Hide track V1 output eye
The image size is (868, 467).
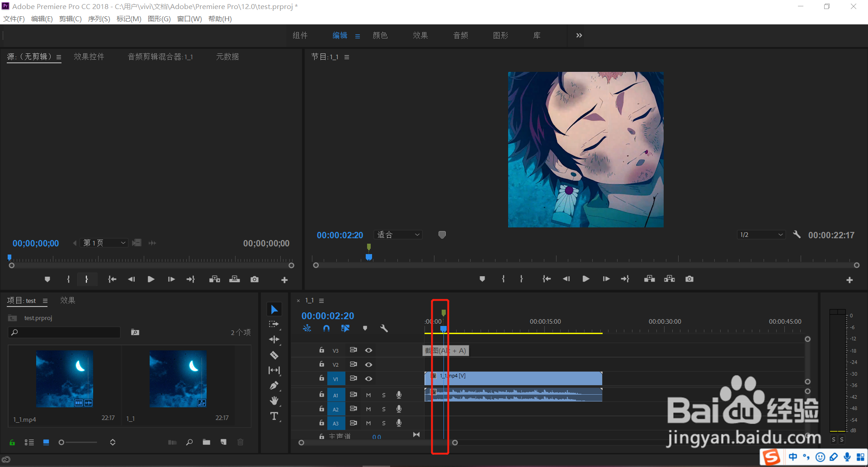(368, 378)
